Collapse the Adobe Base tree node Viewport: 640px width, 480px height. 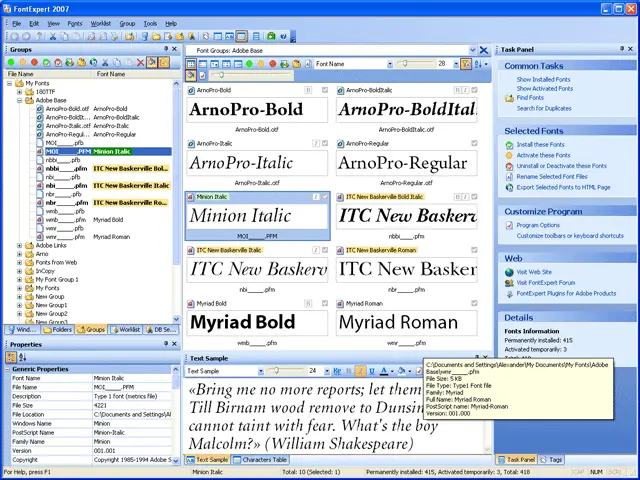[x=20, y=101]
